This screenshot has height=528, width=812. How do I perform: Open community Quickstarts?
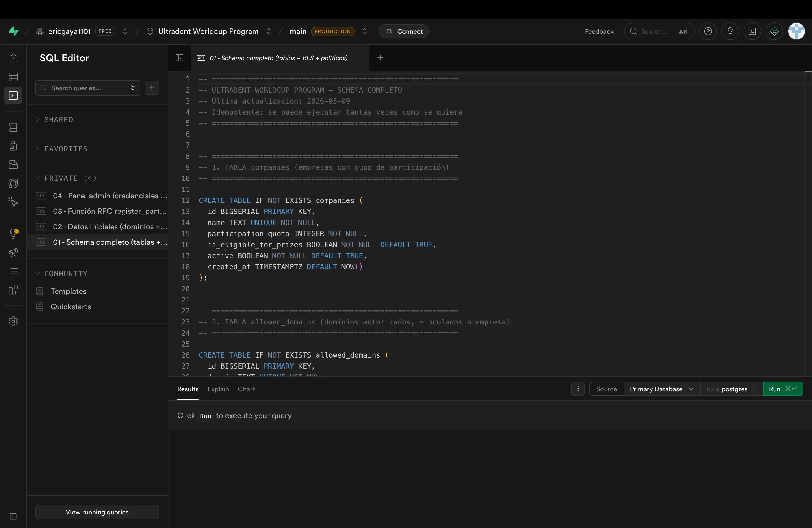click(x=97, y=307)
